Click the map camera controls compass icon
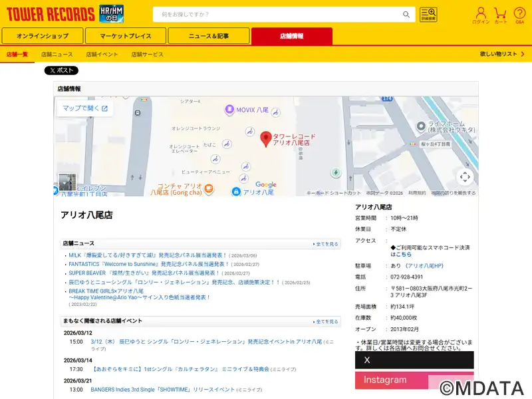 (465, 177)
